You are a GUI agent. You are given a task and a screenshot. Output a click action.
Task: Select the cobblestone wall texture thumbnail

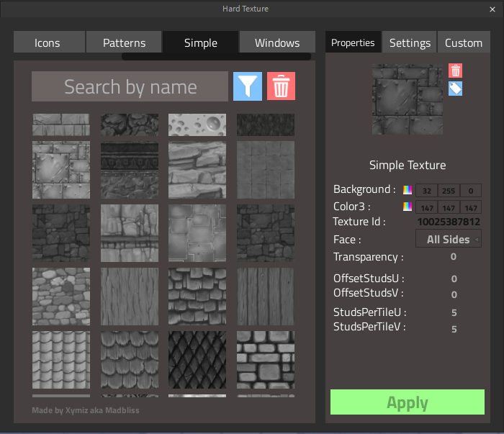(x=61, y=297)
